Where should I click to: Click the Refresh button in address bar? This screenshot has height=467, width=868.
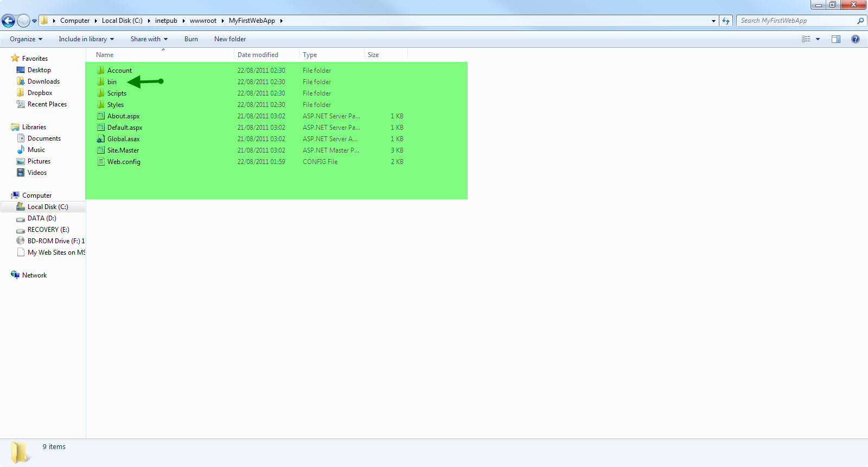[x=726, y=21]
